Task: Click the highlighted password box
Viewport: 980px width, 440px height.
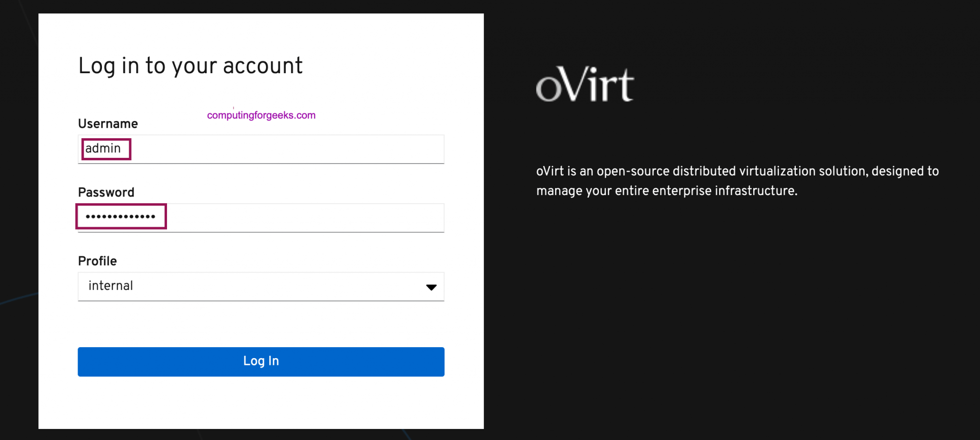Action: 121,216
